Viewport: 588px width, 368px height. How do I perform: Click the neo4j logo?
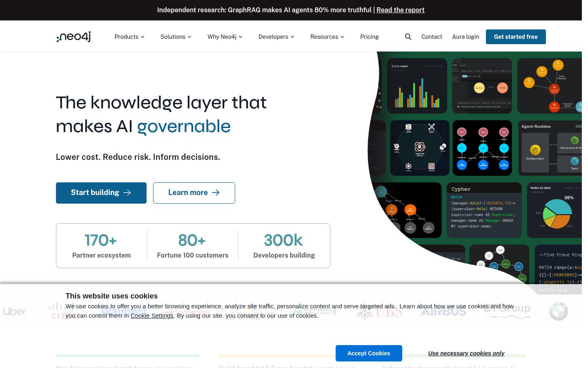pos(73,37)
